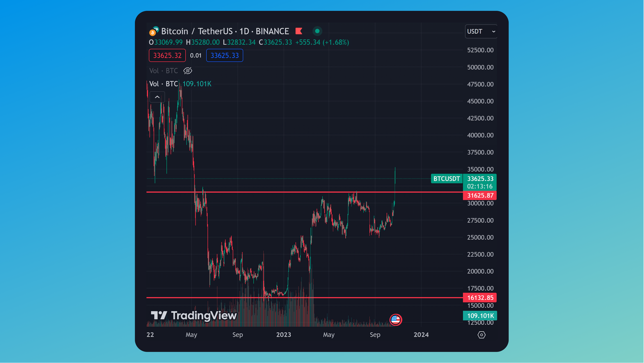
Task: Collapse the indicator legend with chevron button
Action: click(x=157, y=97)
